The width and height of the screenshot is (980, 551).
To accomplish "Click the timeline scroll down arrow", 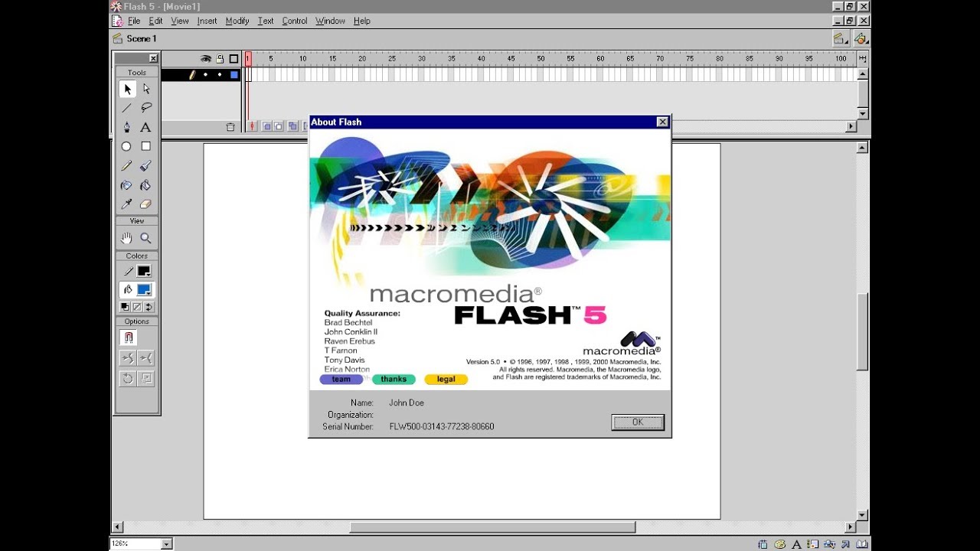I will [x=863, y=114].
